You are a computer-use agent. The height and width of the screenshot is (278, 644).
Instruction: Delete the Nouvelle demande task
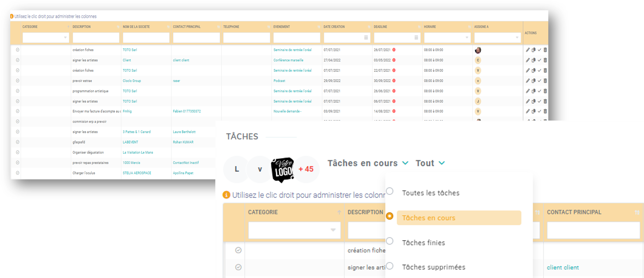coord(545,111)
